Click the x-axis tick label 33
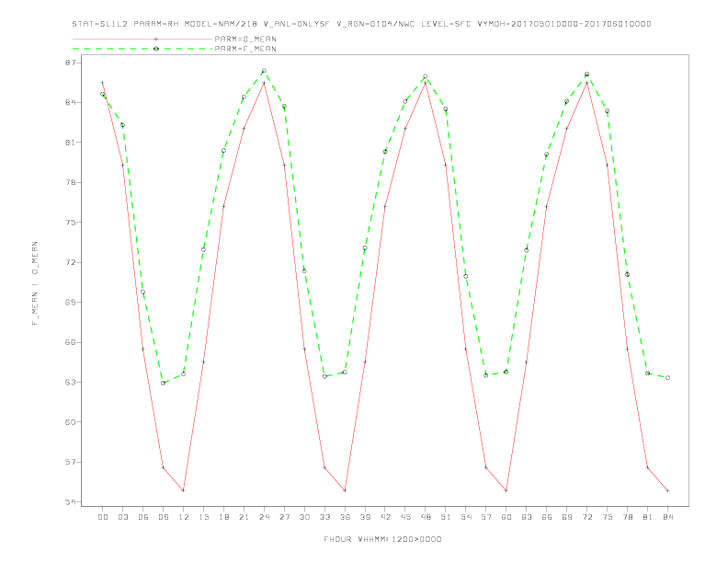This screenshot has width=728, height=563. [x=324, y=517]
